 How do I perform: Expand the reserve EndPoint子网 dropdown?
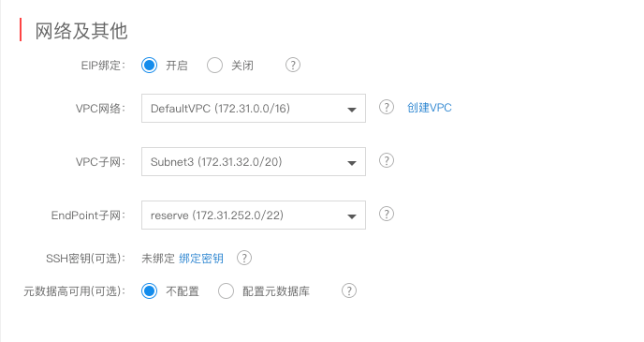[x=254, y=215]
